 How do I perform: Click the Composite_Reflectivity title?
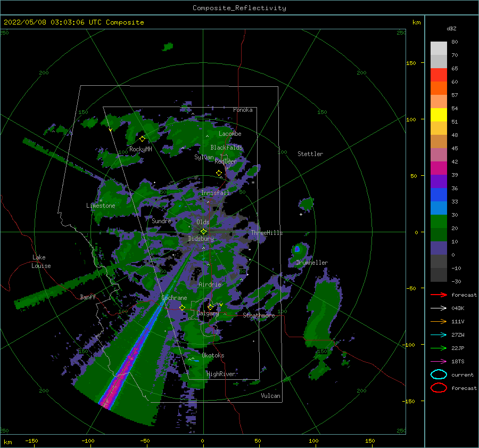[239, 8]
